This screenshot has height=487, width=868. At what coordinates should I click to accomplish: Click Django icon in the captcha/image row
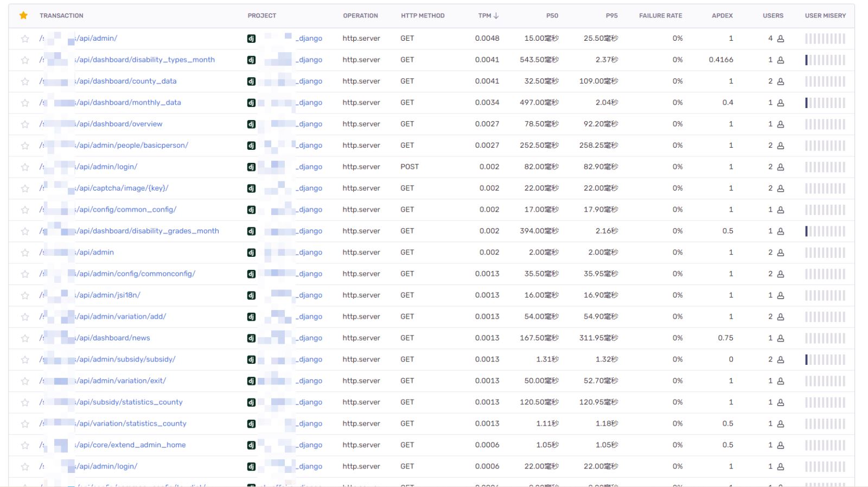pos(251,188)
